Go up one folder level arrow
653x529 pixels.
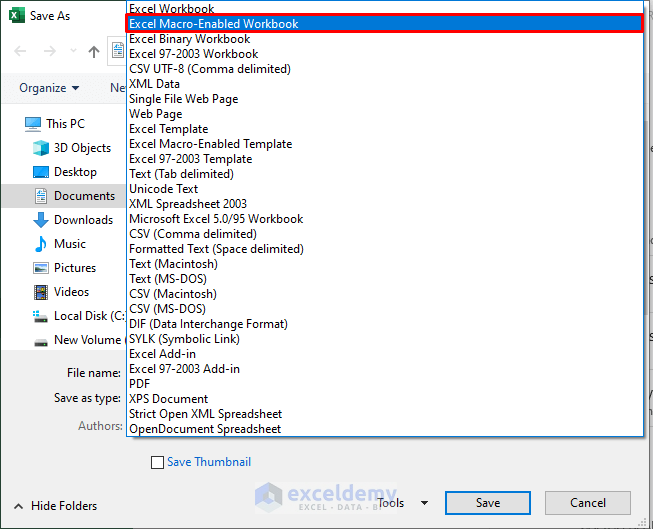(x=94, y=52)
